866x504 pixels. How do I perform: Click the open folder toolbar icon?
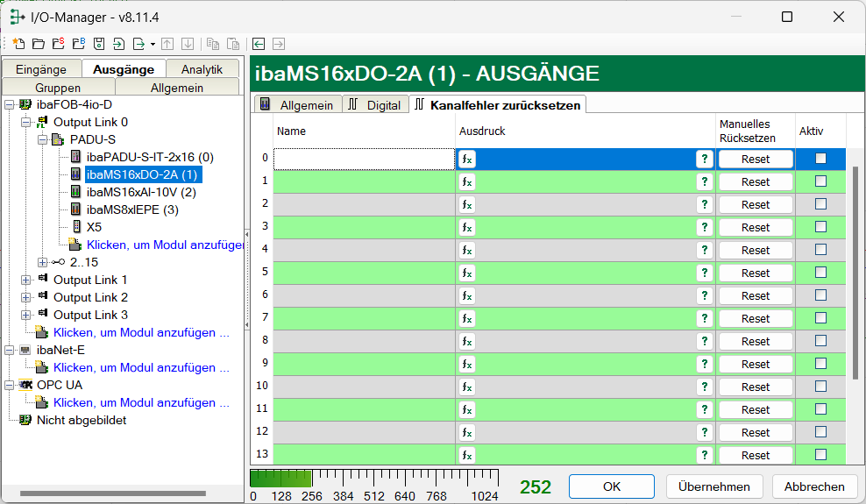tap(38, 43)
